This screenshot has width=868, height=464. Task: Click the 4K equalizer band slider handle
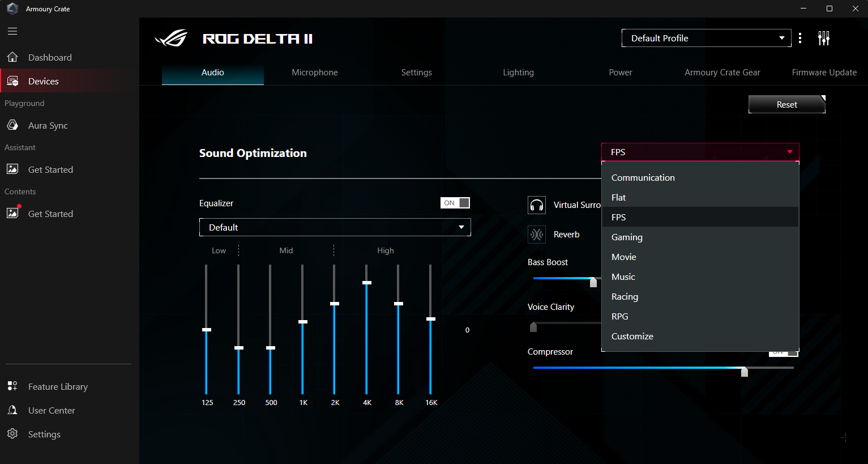point(367,283)
